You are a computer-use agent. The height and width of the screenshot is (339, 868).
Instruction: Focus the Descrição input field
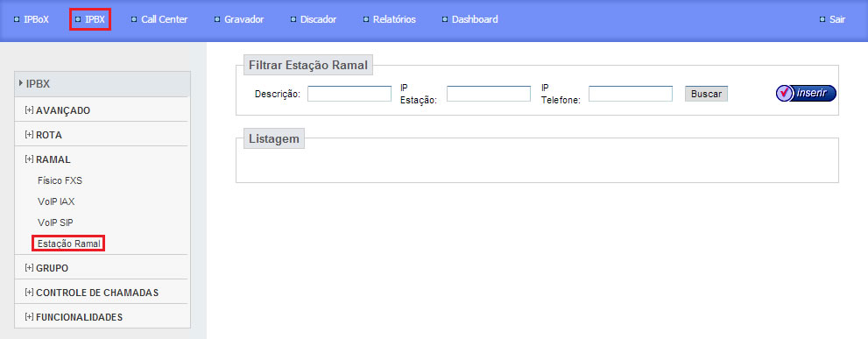[349, 94]
